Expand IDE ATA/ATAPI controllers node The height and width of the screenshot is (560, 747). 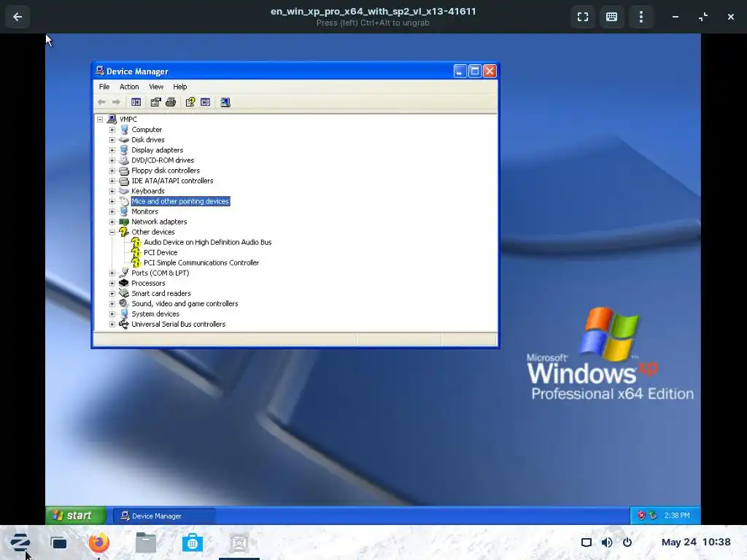112,181
